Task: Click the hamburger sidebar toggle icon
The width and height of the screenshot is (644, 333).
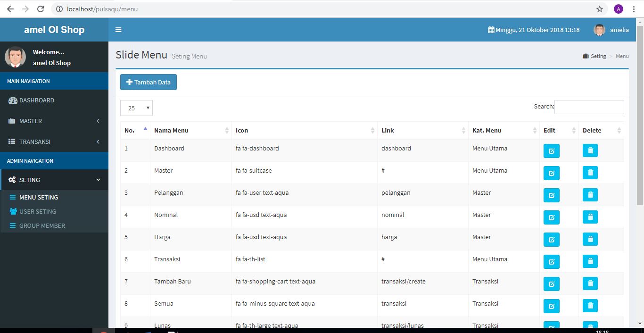Action: 118,30
